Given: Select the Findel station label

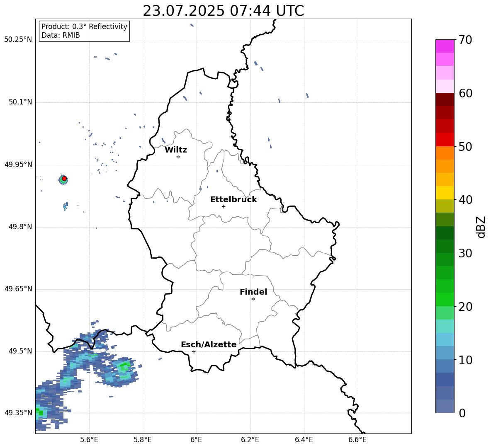Looking at the screenshot, I should click(253, 292).
